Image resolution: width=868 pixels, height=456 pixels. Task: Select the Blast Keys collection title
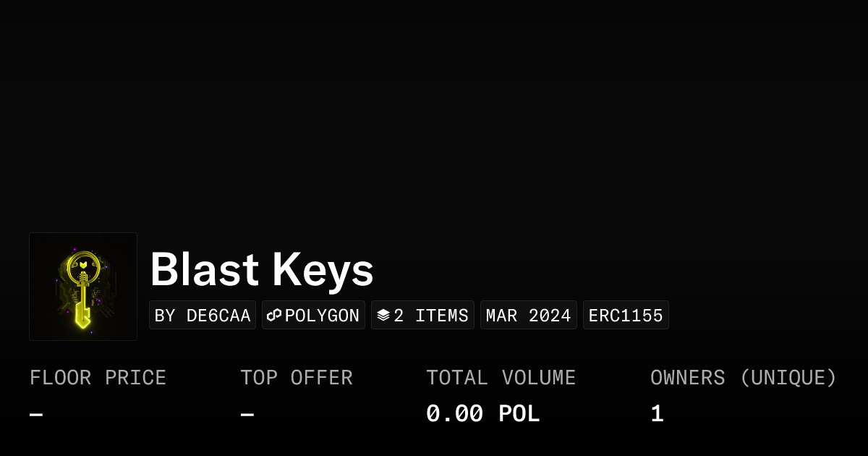click(x=262, y=270)
